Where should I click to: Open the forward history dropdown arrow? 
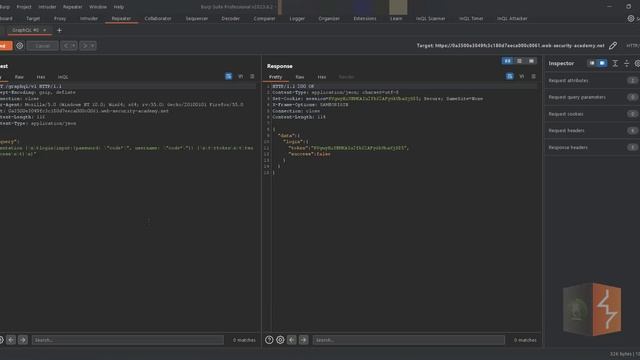coord(93,46)
